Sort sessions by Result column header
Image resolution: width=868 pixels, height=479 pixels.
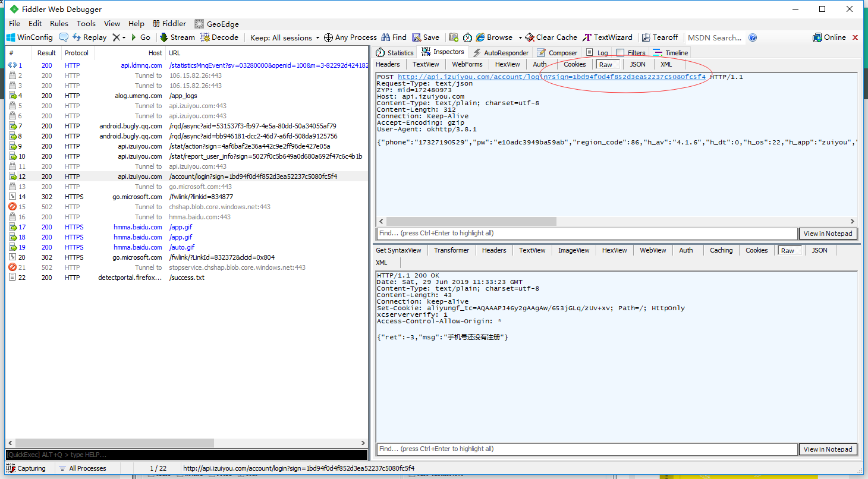click(x=46, y=53)
